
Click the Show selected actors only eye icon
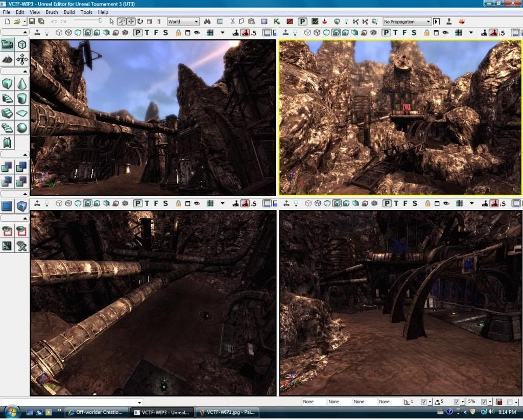7,231
